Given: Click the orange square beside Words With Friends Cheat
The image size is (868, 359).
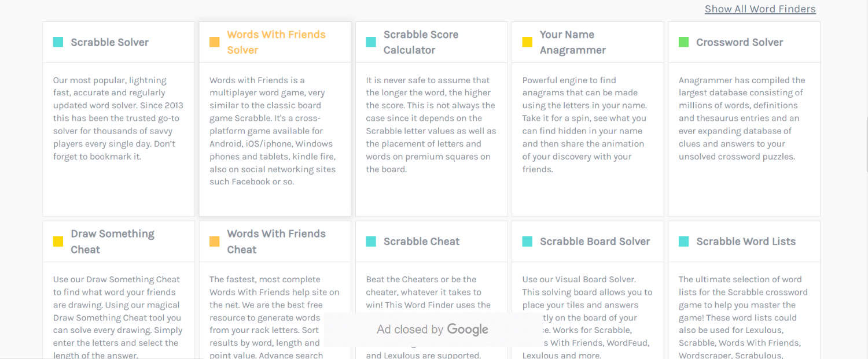Looking at the screenshot, I should (214, 242).
